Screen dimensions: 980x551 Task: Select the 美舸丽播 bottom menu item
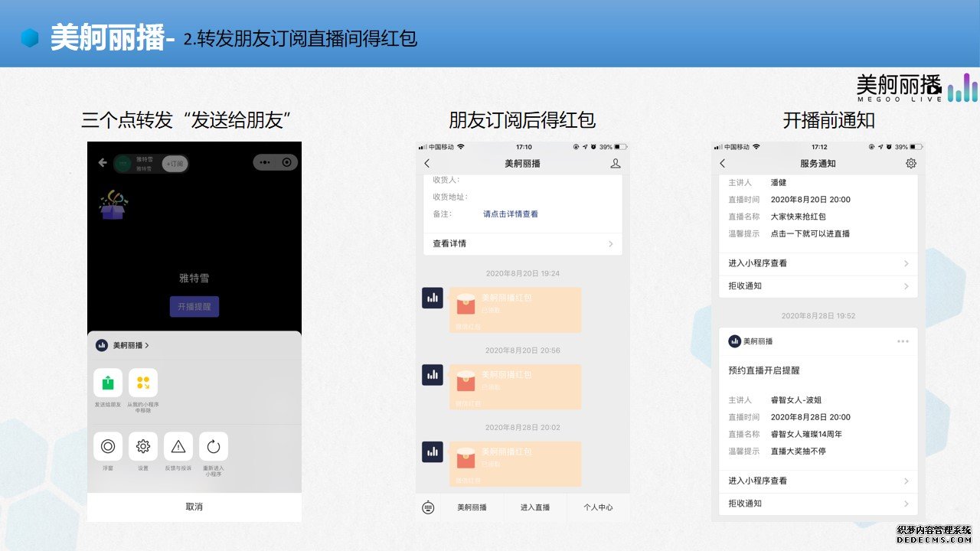click(472, 507)
